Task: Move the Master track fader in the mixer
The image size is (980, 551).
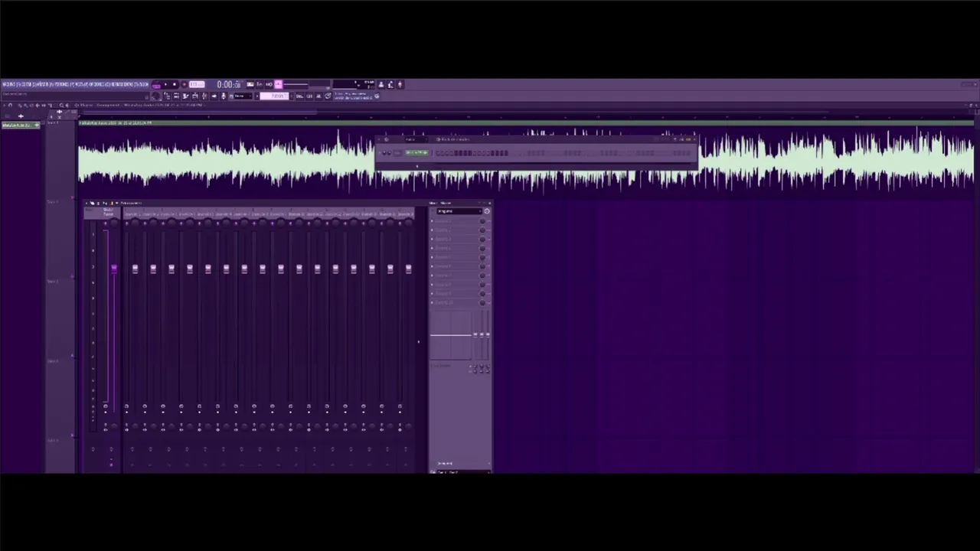Action: click(113, 269)
